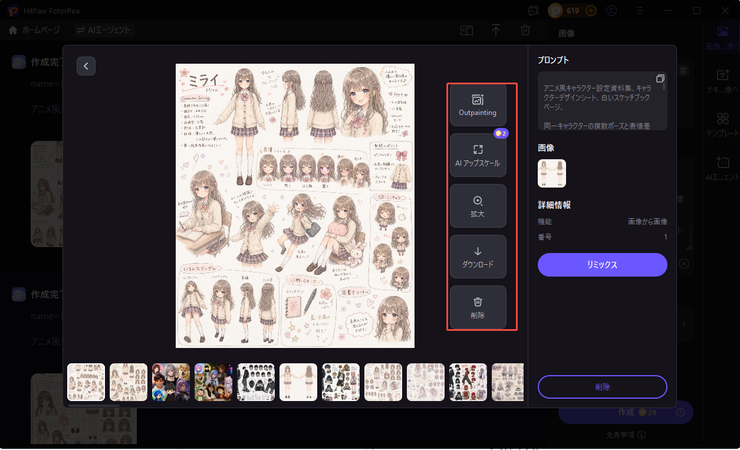
Task: Select the black-and-white hairstyles thumbnail
Action: [x=256, y=382]
